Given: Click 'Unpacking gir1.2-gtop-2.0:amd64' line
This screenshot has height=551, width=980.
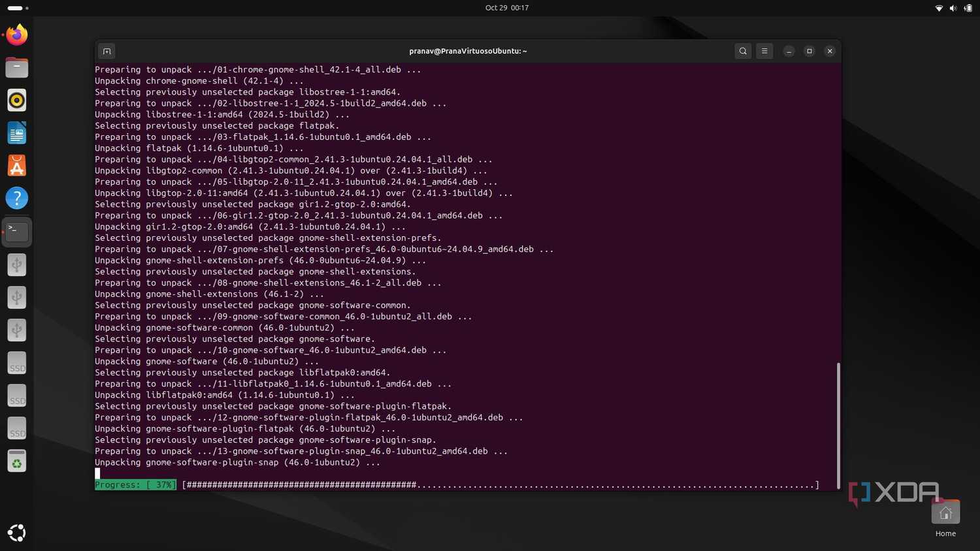Looking at the screenshot, I should click(x=250, y=227).
